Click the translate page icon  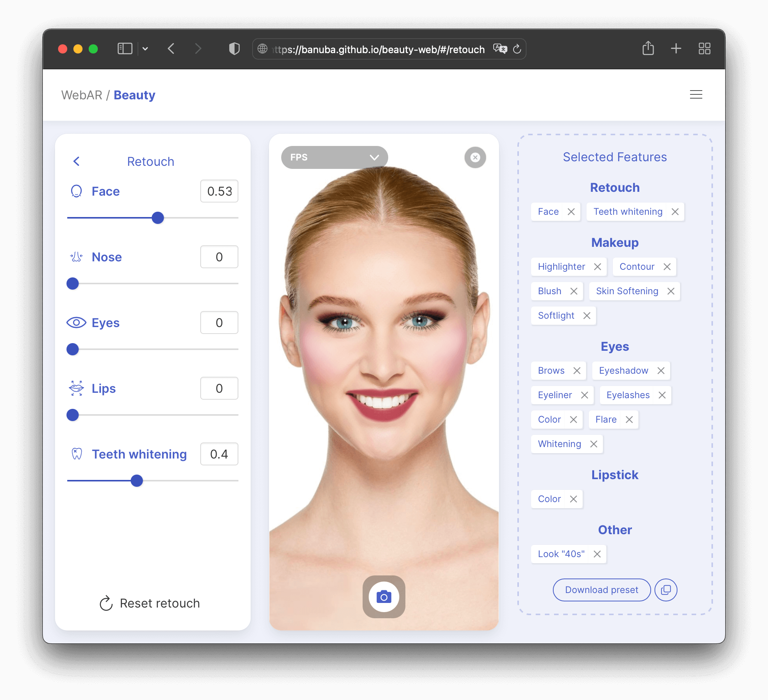point(500,49)
